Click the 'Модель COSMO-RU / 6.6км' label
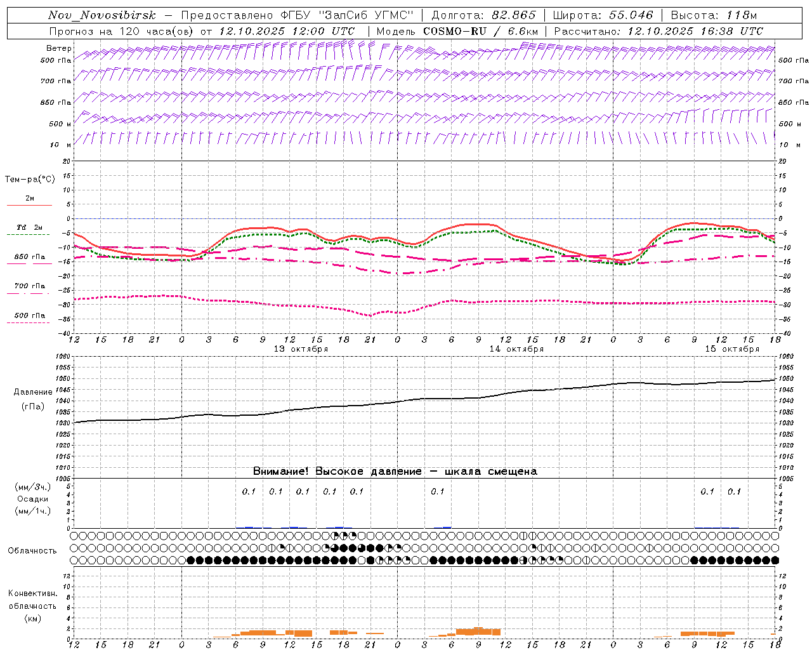The width and height of the screenshot is (812, 650). (x=457, y=31)
